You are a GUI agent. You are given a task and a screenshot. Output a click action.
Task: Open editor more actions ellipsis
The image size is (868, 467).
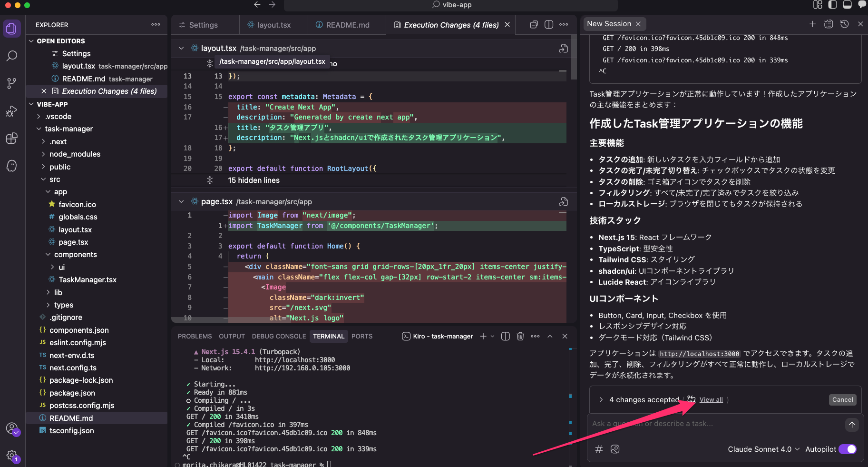(x=564, y=24)
